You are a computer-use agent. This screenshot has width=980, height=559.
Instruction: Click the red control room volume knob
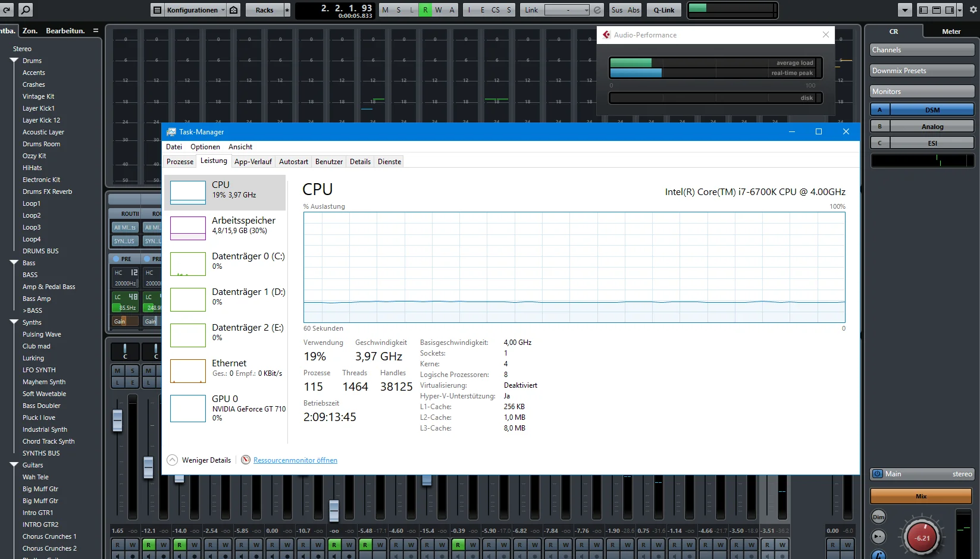tap(922, 538)
